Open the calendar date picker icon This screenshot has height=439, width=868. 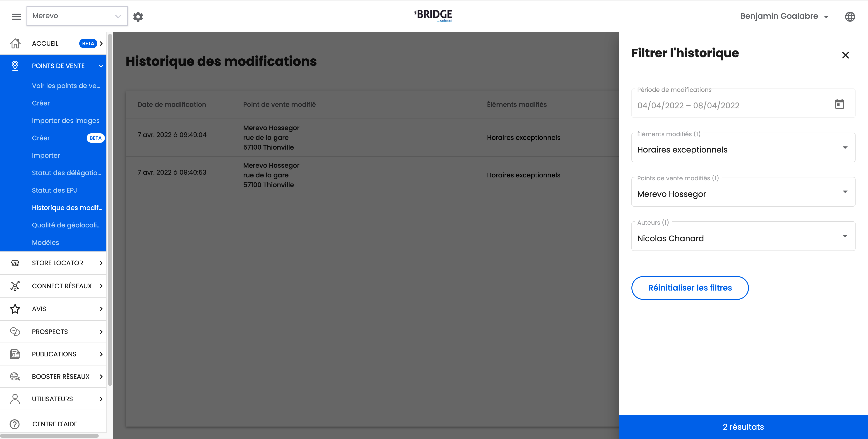tap(839, 104)
